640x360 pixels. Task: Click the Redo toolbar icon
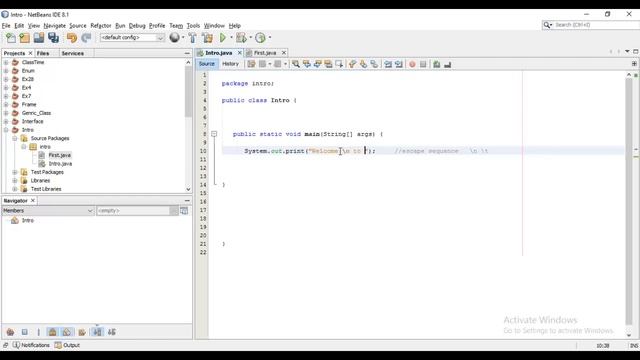[86, 38]
